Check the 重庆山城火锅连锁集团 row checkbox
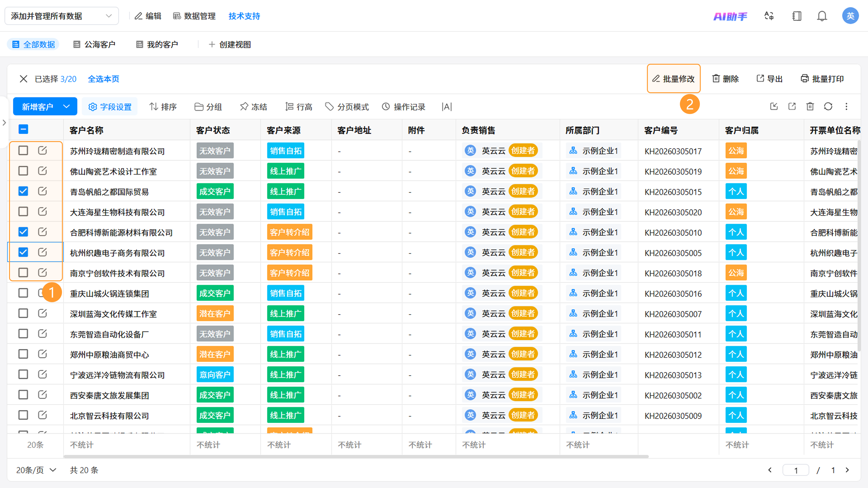Viewport: 868px width, 488px height. (23, 293)
